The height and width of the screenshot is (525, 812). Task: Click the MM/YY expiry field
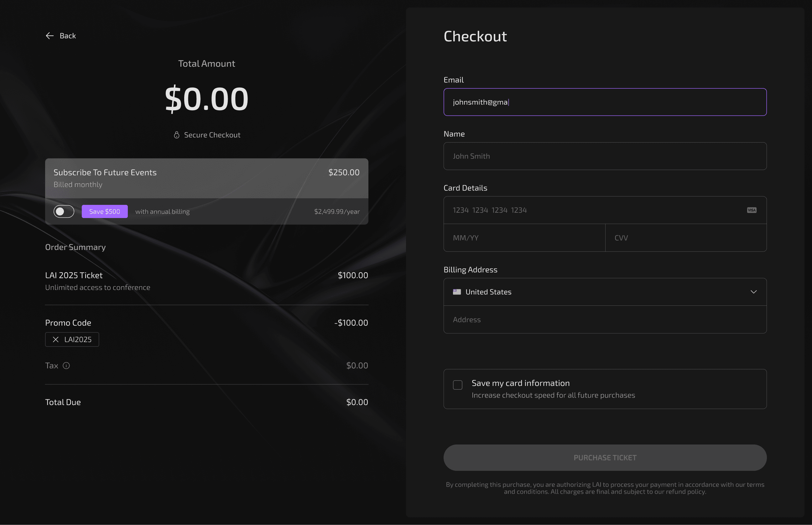pyautogui.click(x=524, y=238)
